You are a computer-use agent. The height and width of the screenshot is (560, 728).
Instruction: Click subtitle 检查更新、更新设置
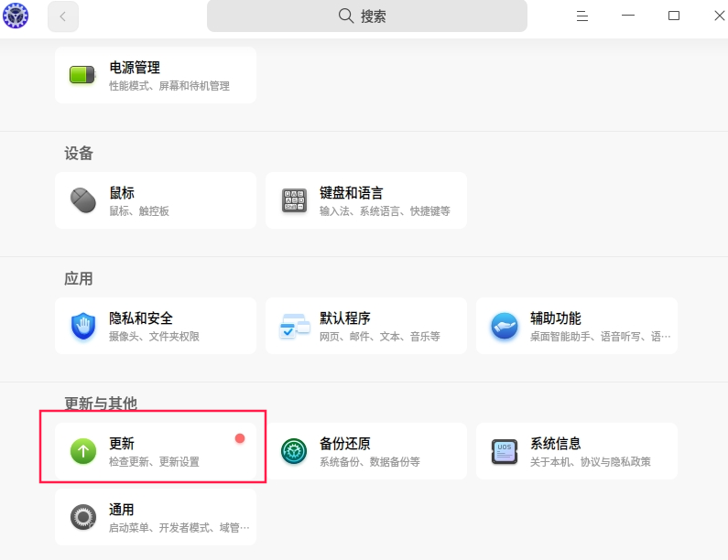pos(154,462)
